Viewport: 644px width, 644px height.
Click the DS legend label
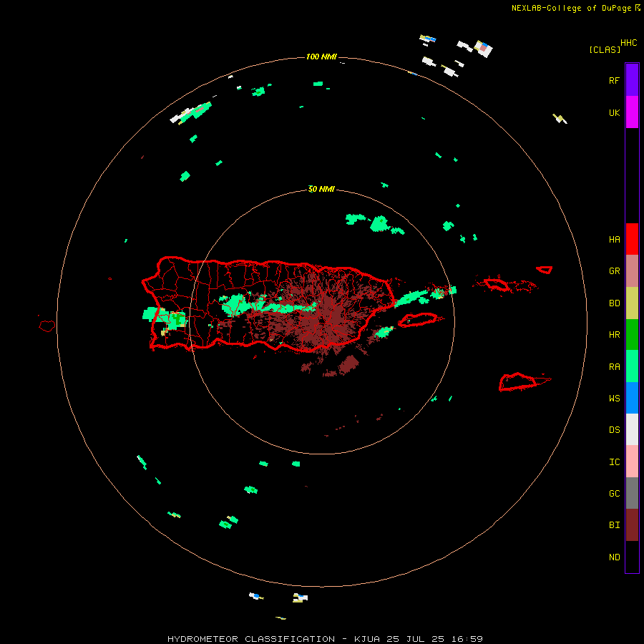615,430
